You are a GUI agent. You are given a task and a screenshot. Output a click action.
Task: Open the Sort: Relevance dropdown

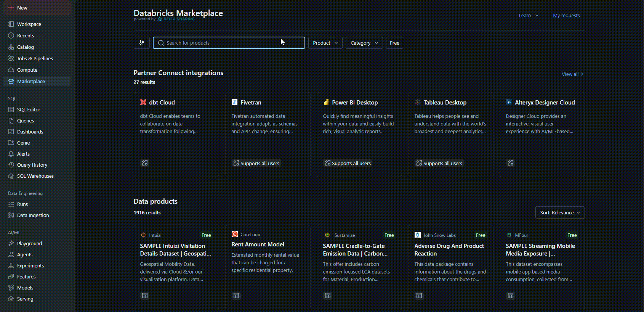559,212
